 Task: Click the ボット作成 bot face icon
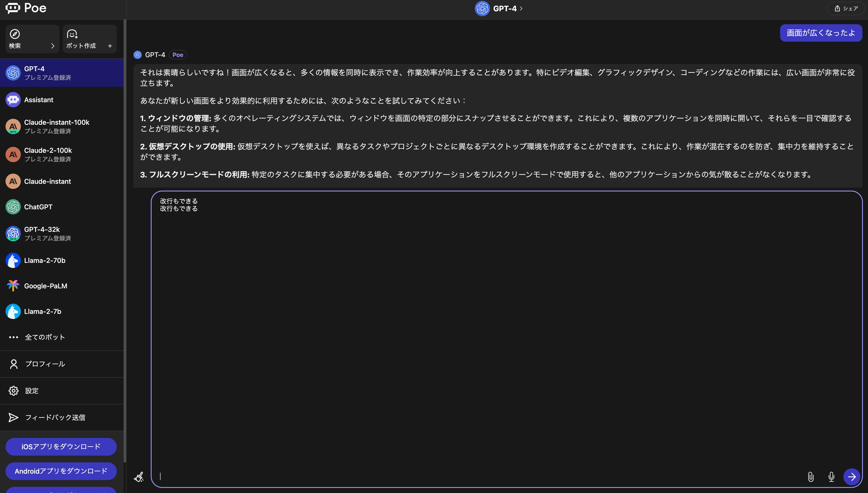click(x=72, y=34)
